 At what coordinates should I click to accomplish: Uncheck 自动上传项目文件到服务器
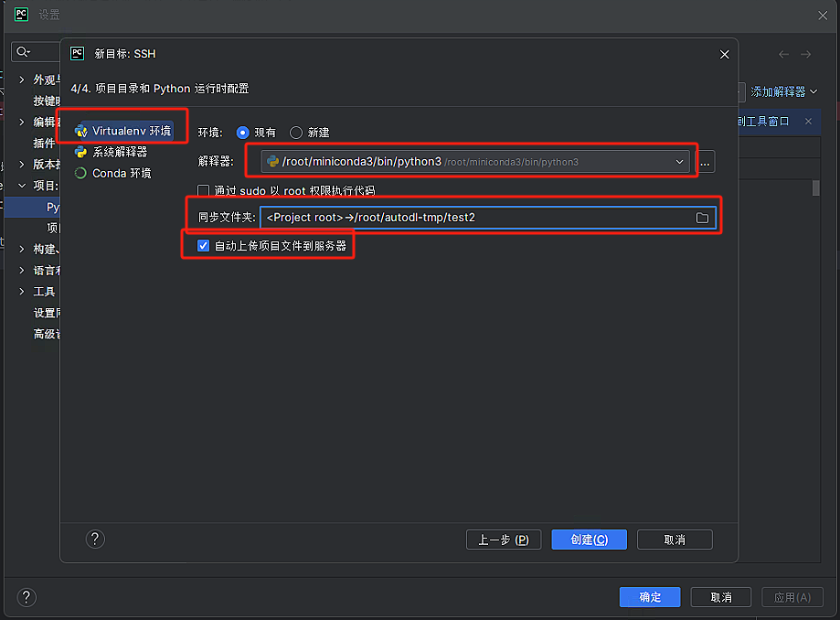[x=203, y=245]
